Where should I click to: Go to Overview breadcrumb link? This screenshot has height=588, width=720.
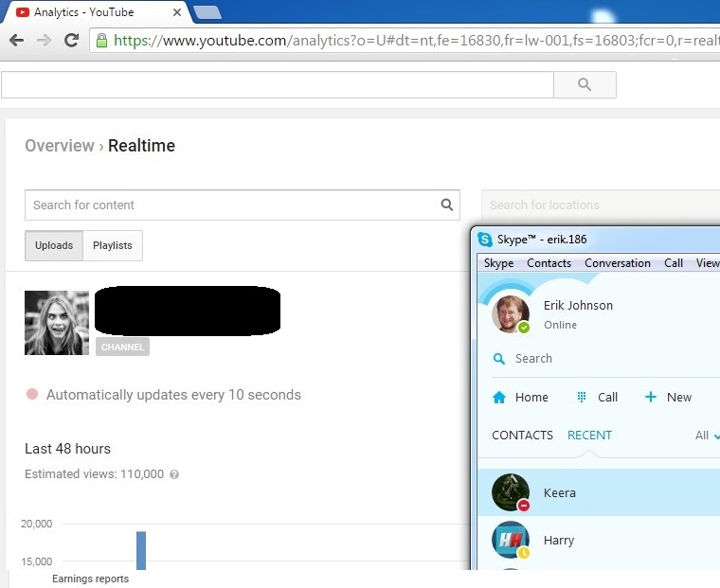(x=60, y=146)
